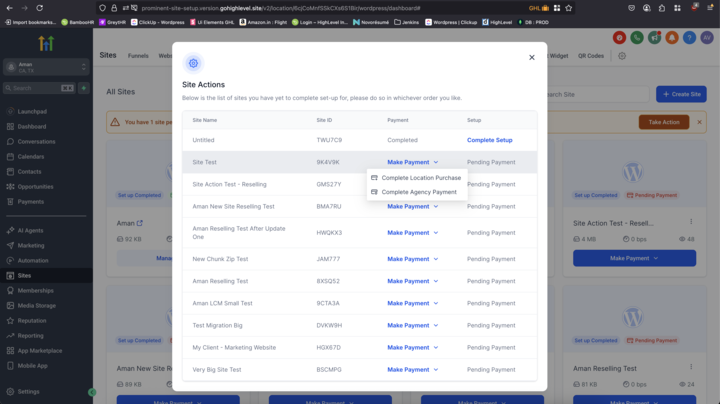
Task: Open Make Payment for site 8XSQ52
Action: 412,281
